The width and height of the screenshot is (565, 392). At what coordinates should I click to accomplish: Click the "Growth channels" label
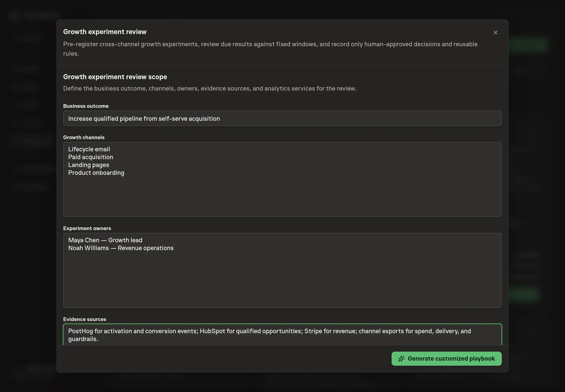84,137
